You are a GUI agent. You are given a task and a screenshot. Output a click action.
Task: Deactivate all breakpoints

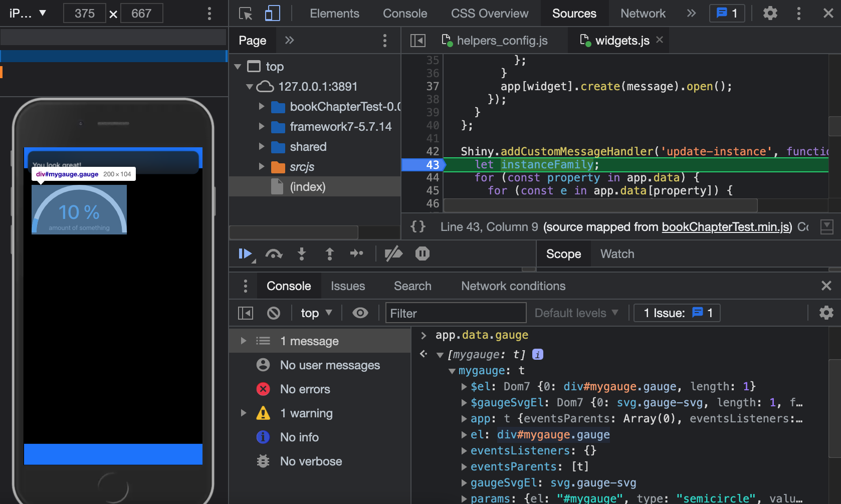click(393, 254)
